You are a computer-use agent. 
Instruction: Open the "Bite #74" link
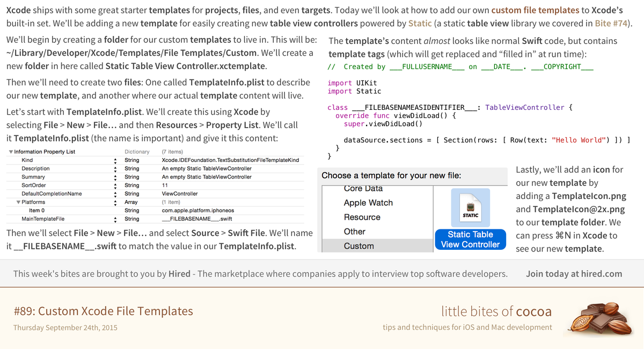coord(611,23)
